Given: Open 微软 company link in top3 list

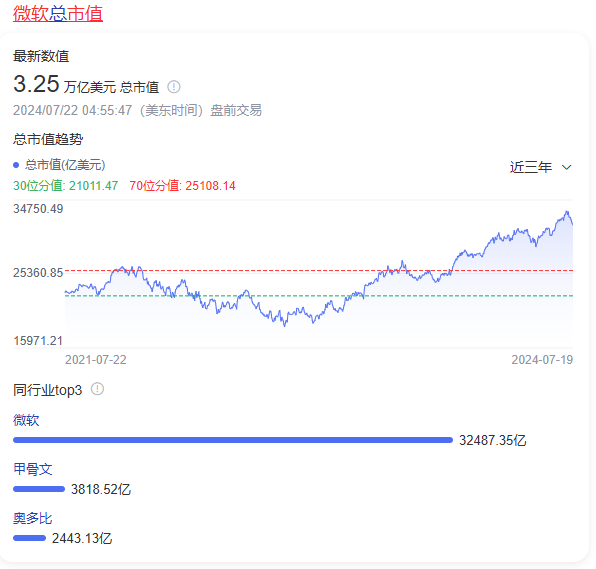Looking at the screenshot, I should click(x=26, y=420).
